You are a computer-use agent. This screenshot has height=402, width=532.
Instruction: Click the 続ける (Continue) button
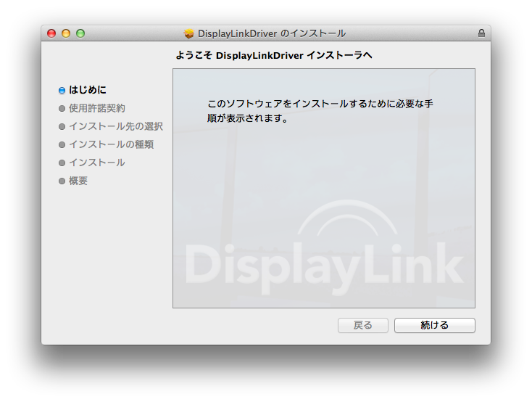click(x=435, y=325)
